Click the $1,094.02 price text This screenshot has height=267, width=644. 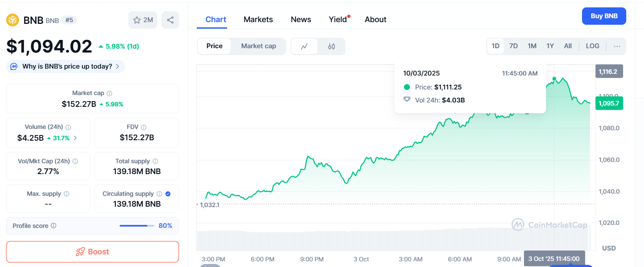pyautogui.click(x=49, y=46)
